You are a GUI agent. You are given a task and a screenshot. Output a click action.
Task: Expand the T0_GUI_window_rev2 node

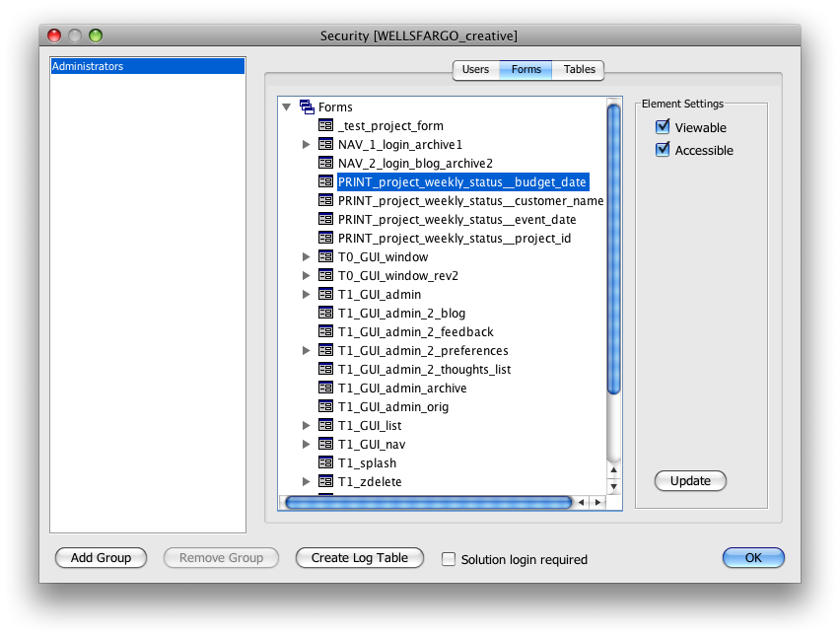pyautogui.click(x=306, y=275)
